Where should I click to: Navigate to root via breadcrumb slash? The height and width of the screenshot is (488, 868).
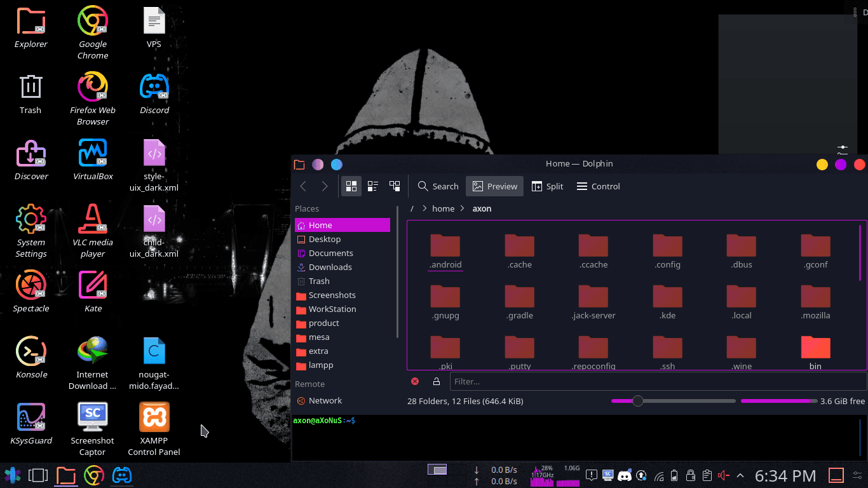[412, 208]
